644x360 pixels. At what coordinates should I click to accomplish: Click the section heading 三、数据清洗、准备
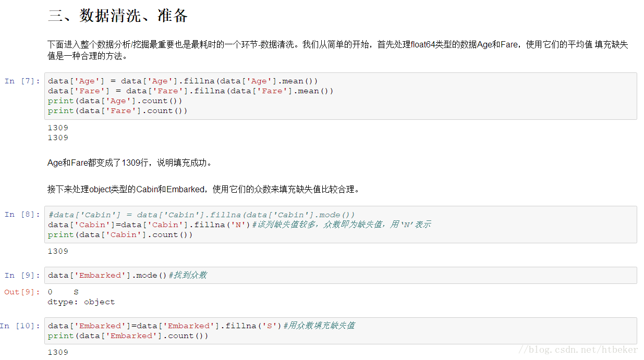click(x=118, y=16)
